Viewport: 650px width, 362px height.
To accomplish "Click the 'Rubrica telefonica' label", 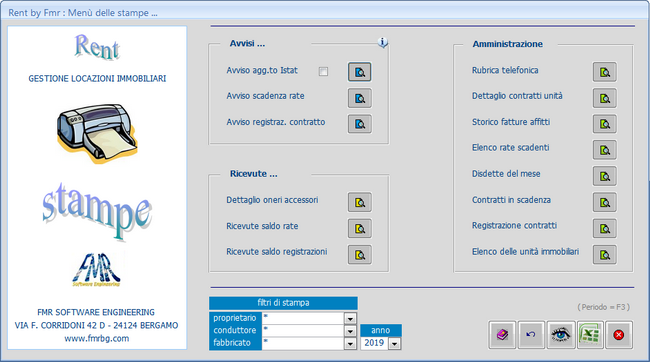I will tap(505, 70).
